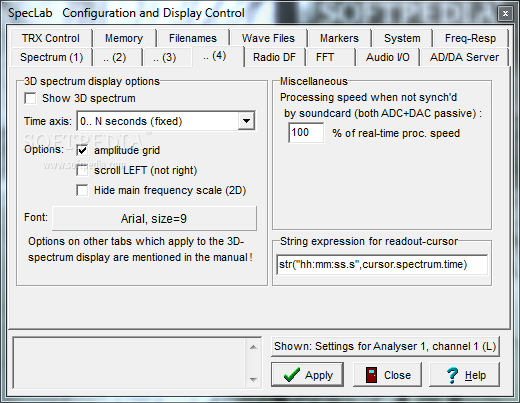
Task: Go to AD/DA Server tab
Action: coord(464,57)
